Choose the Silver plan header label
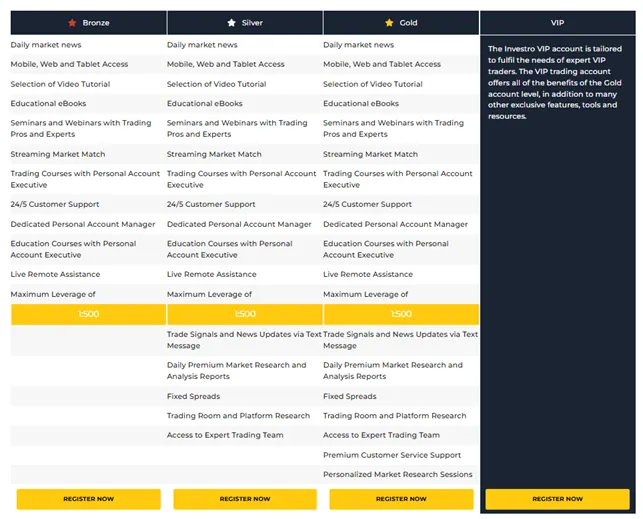 tap(254, 22)
